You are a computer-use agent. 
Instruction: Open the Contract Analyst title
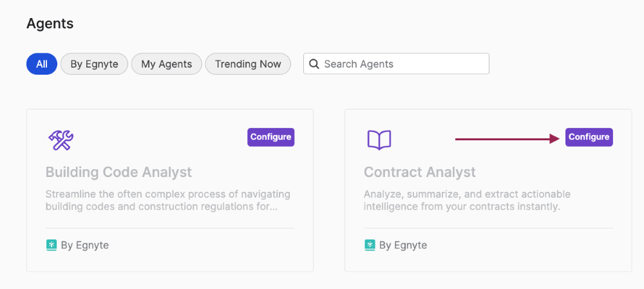click(419, 172)
